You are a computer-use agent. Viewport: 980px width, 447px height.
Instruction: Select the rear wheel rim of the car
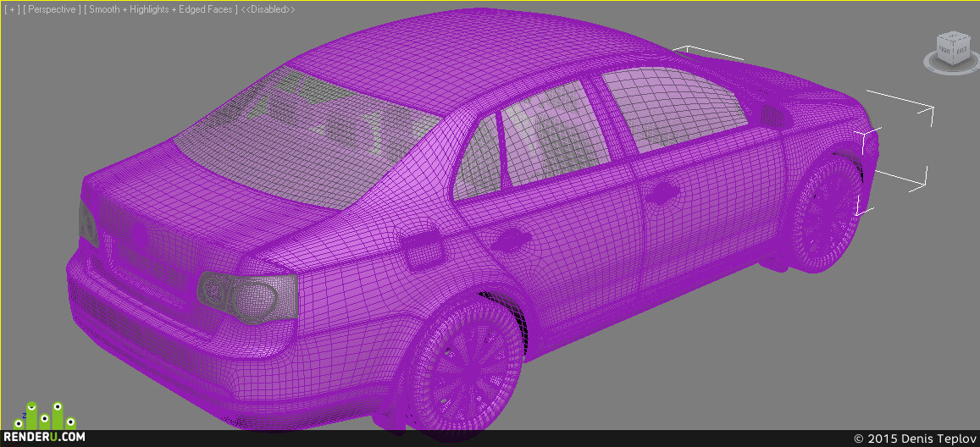pos(467,365)
